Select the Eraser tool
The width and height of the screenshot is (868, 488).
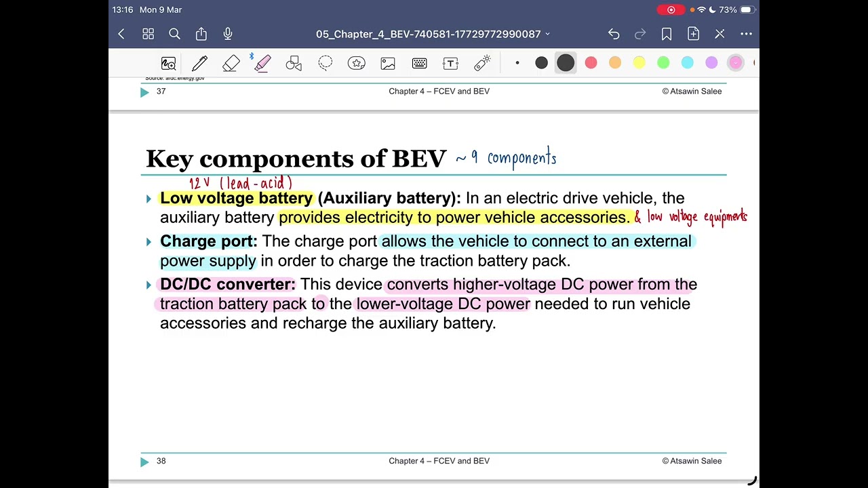231,64
